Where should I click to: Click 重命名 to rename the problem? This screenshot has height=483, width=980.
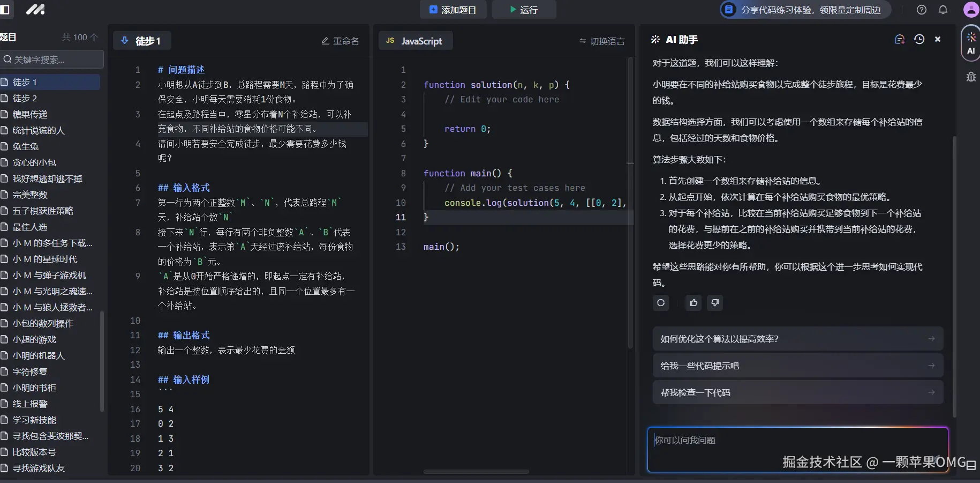tap(340, 41)
